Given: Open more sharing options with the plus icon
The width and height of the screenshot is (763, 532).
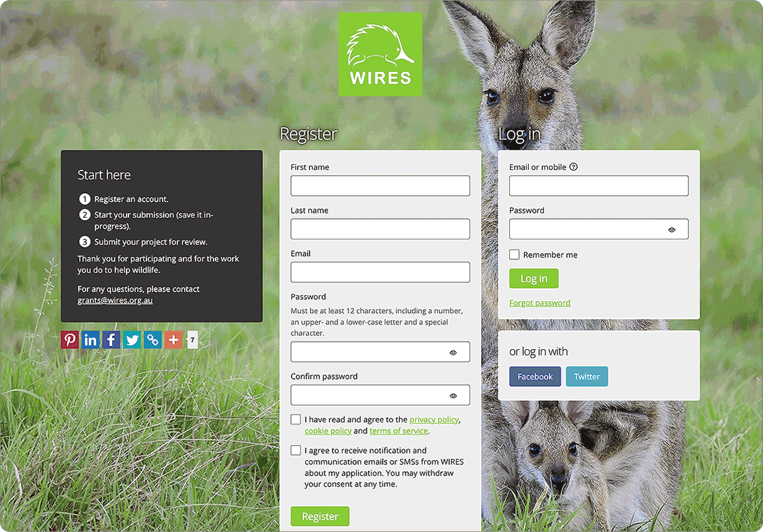Looking at the screenshot, I should pyautogui.click(x=173, y=339).
